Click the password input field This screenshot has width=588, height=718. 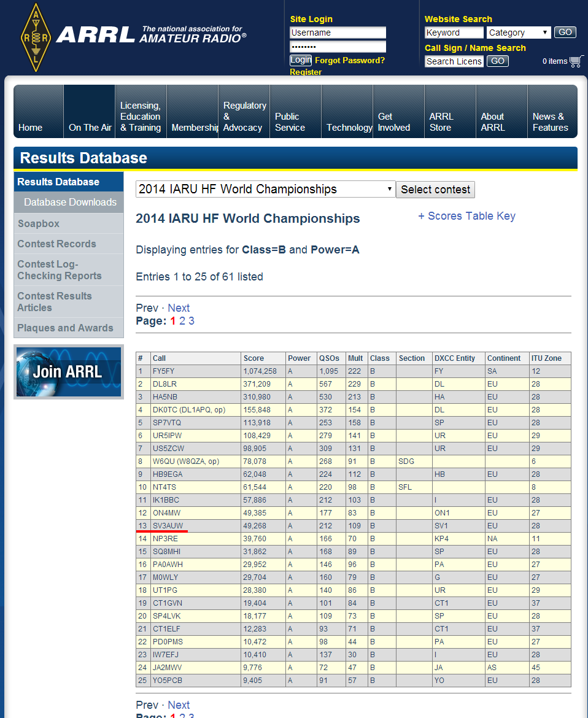(338, 47)
